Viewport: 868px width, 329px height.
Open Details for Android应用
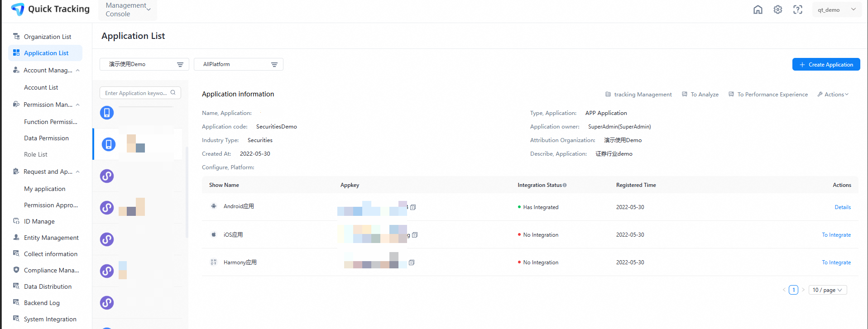(x=843, y=207)
